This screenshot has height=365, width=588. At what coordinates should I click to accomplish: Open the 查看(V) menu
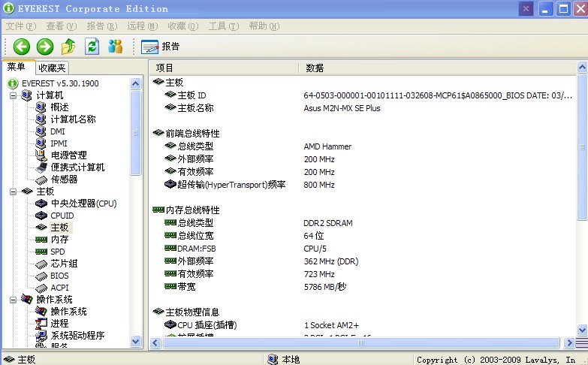coord(62,26)
